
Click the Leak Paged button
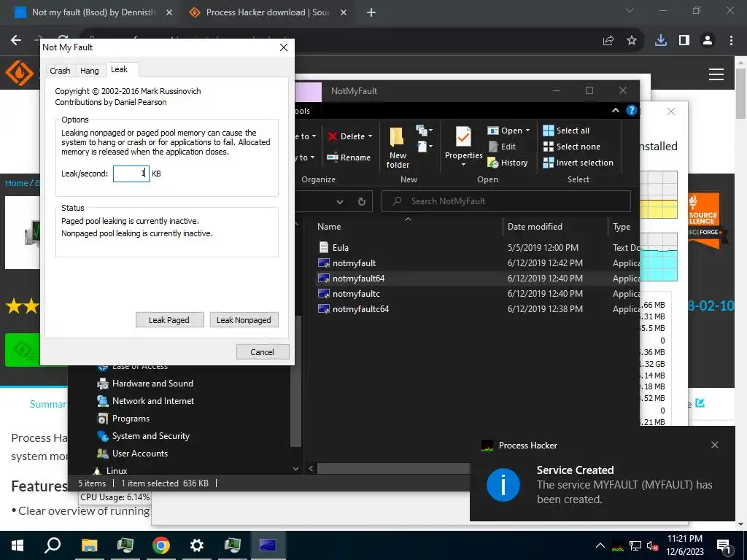tap(169, 320)
